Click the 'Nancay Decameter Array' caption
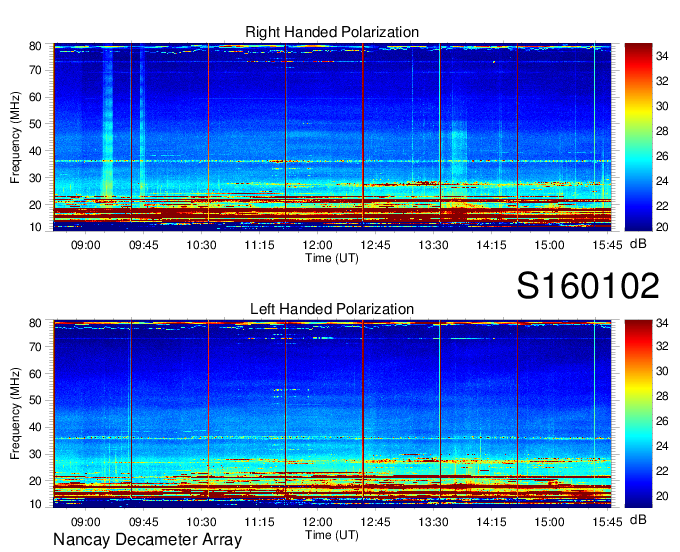The image size is (680, 552). [147, 540]
